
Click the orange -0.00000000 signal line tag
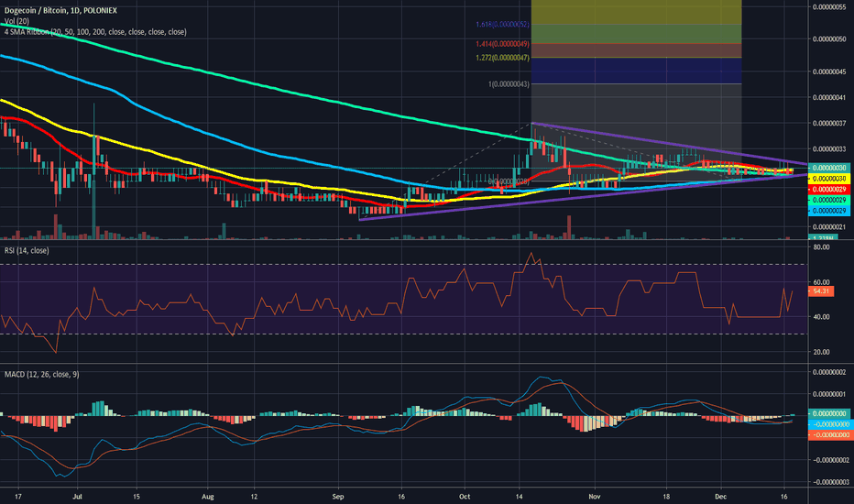click(x=829, y=434)
